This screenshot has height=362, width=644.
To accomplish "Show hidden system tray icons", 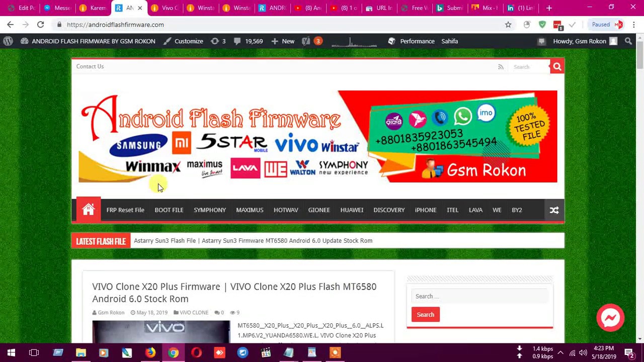I will click(x=560, y=352).
